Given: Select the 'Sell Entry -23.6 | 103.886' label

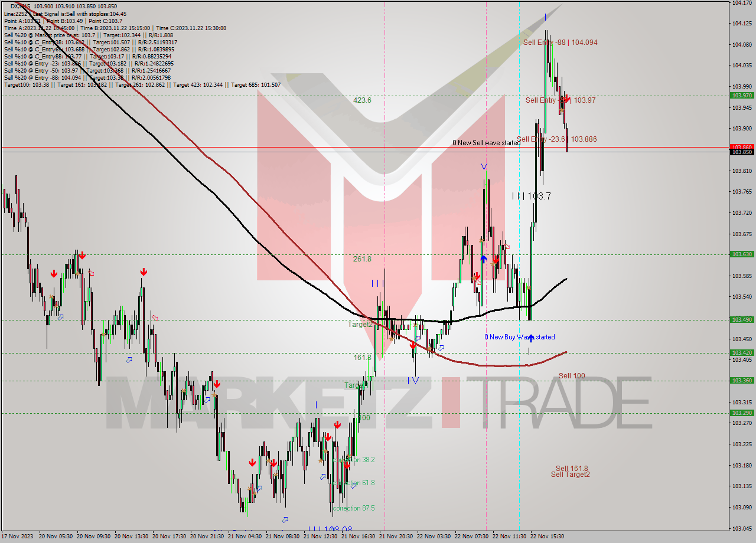Looking at the screenshot, I should point(556,139).
